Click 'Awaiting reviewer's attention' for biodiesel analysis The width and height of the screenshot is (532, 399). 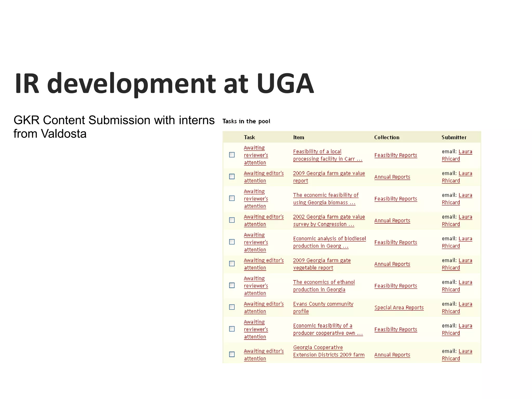[256, 242]
